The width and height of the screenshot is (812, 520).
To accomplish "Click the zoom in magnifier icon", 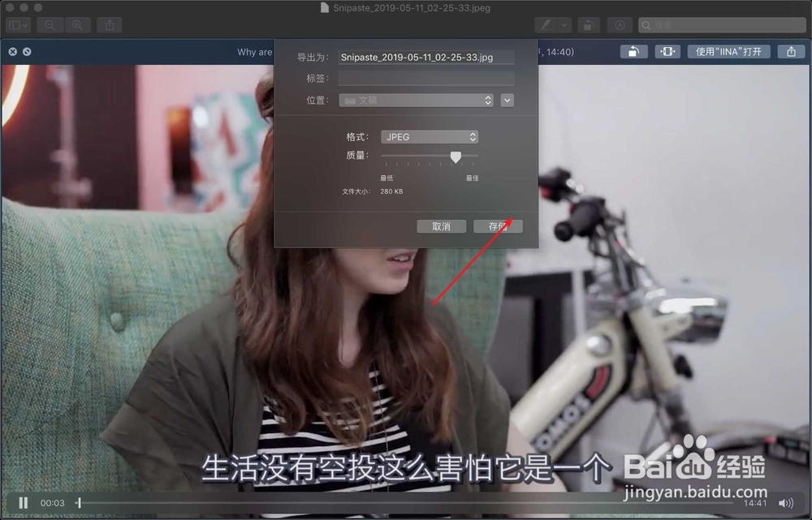I will [x=76, y=25].
